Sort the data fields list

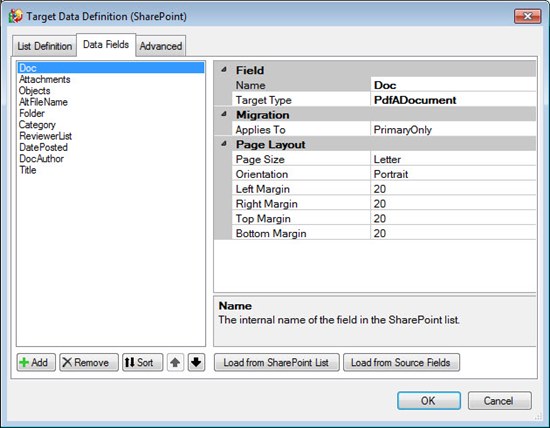coord(142,362)
